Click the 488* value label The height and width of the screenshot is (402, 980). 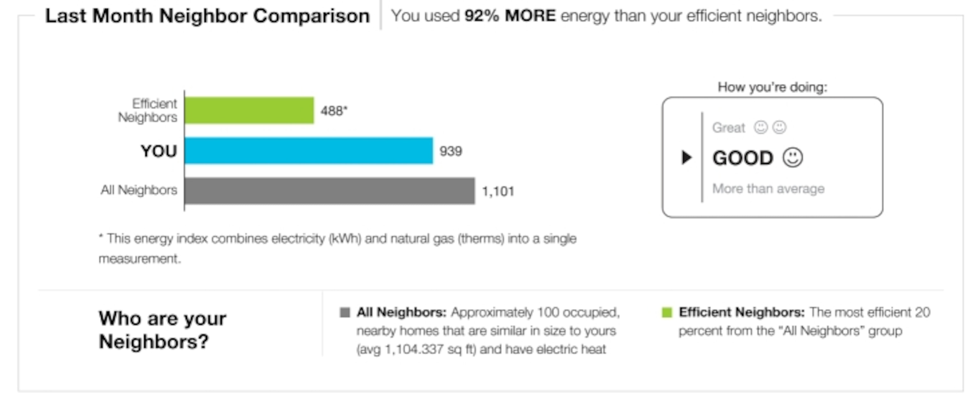(x=334, y=111)
